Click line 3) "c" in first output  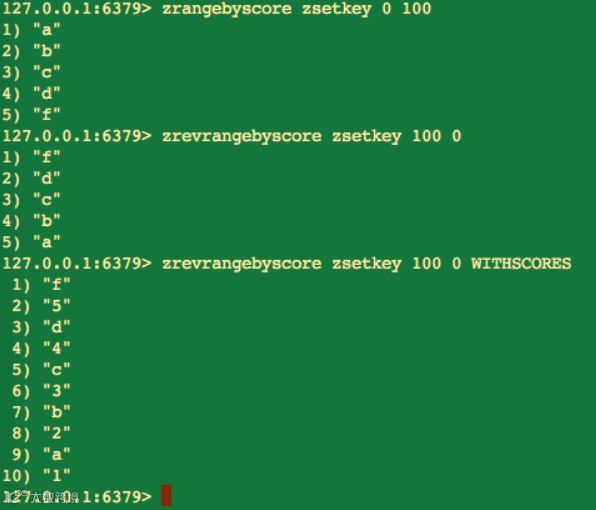[32, 72]
